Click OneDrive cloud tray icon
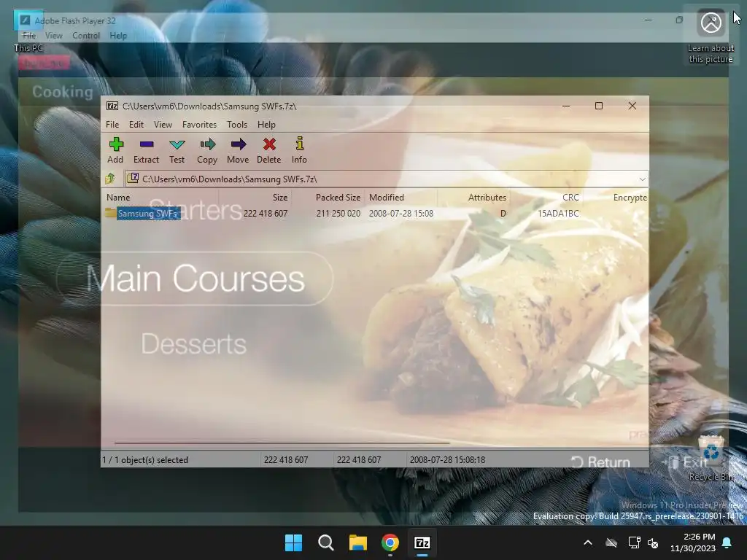 (x=611, y=542)
